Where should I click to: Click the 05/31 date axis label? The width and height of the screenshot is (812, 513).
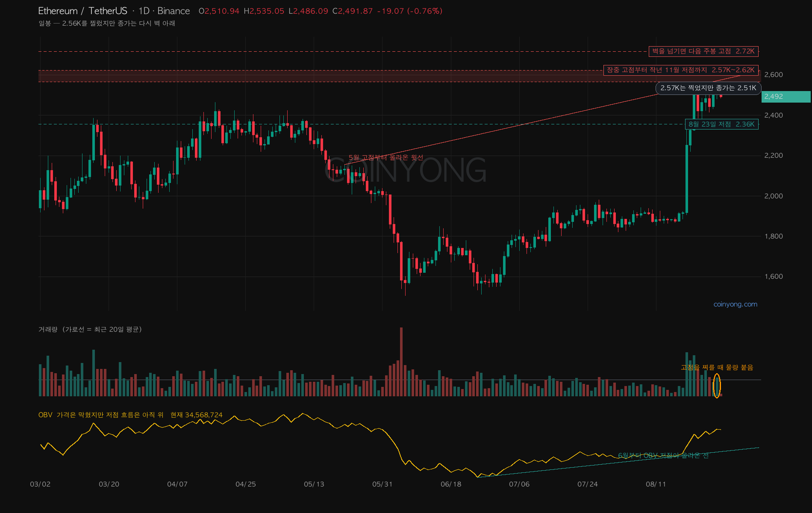click(382, 484)
